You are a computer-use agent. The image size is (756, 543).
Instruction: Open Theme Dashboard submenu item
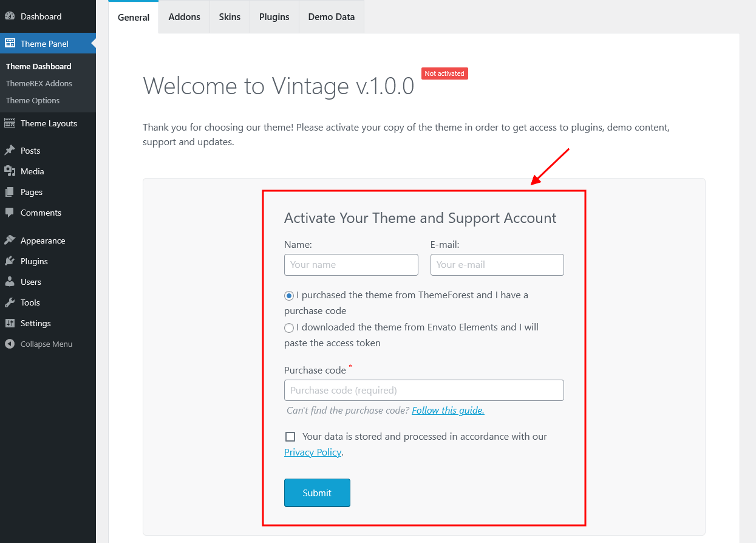click(x=39, y=66)
